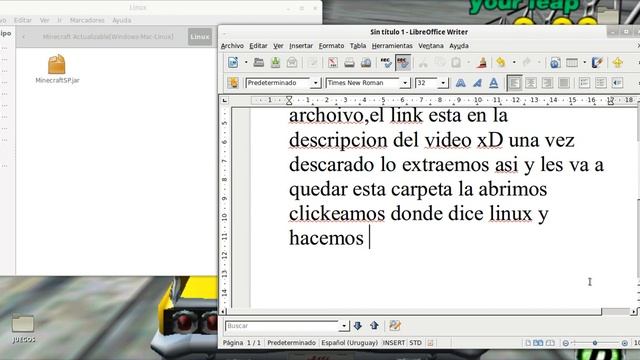Screen dimensions: 640x360
Task: Click the Insert table icon
Action: pyautogui.click(x=572, y=62)
